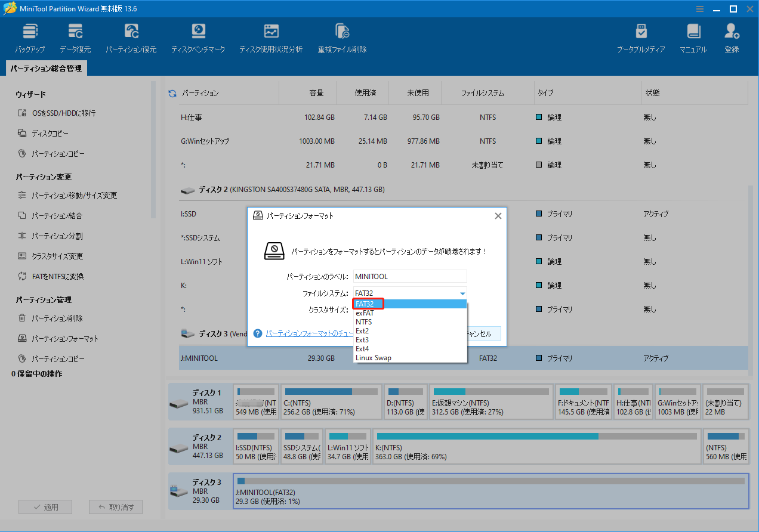Close the パーティションフォーマット dialog
Screen dimensions: 759x532
point(498,216)
